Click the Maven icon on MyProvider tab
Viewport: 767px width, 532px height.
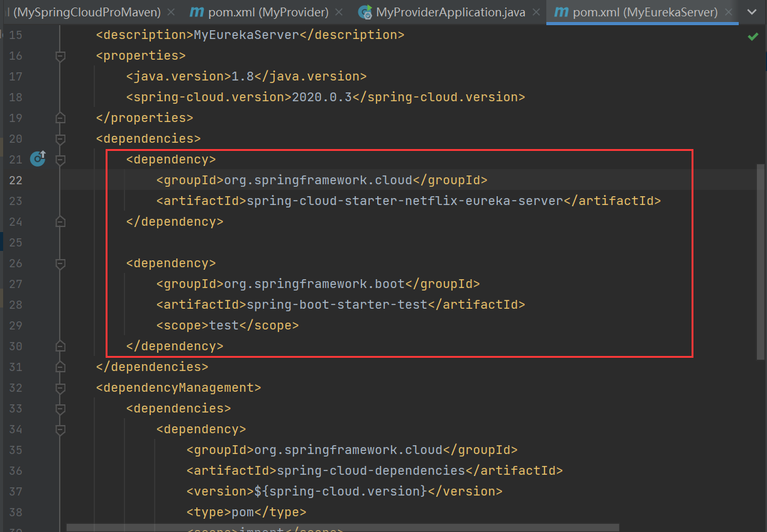click(x=197, y=12)
